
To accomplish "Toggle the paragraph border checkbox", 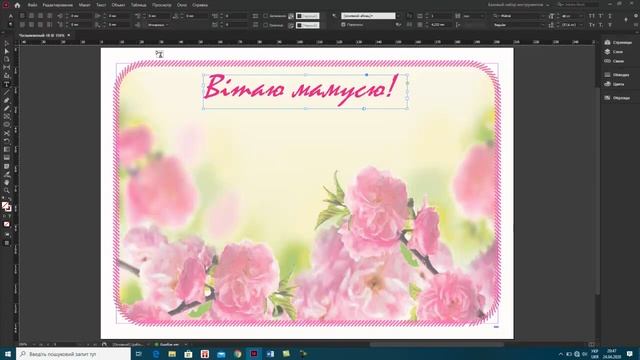I will click(266, 25).
